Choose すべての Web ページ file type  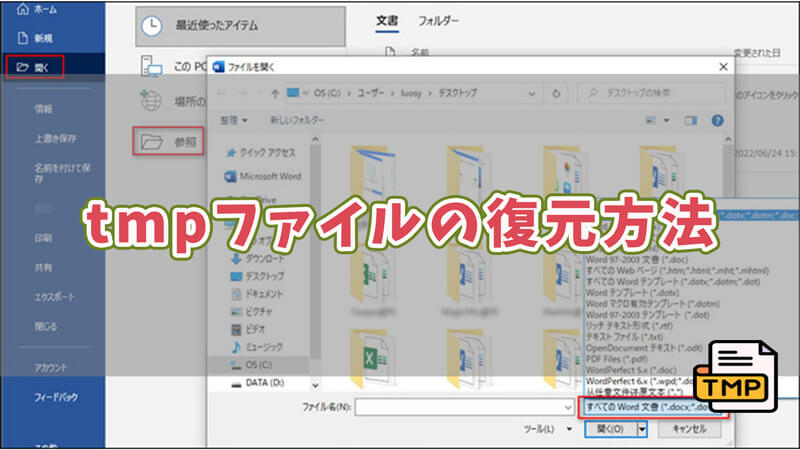pos(677,271)
